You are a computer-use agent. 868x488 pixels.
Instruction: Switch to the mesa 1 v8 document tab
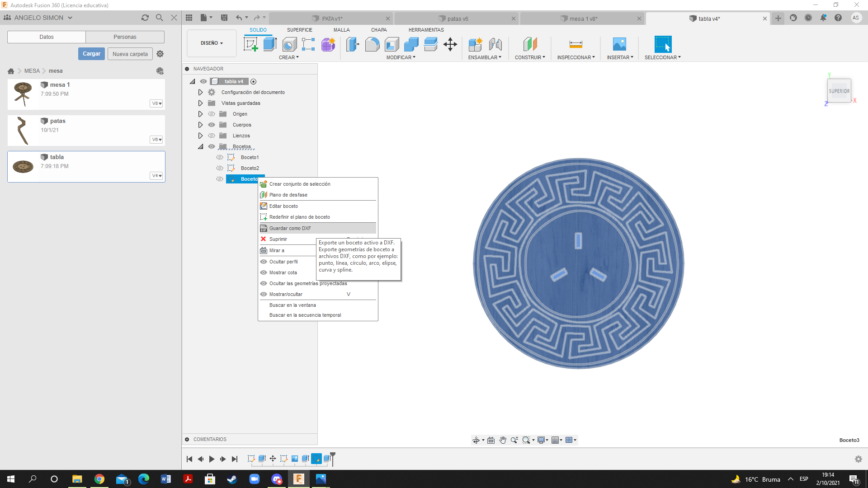coord(582,19)
